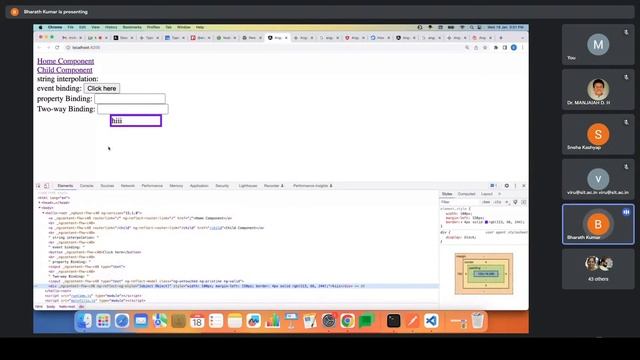Viewport: 640px width, 360px height.
Task: Open Chrome profile avatar
Action: click(514, 48)
